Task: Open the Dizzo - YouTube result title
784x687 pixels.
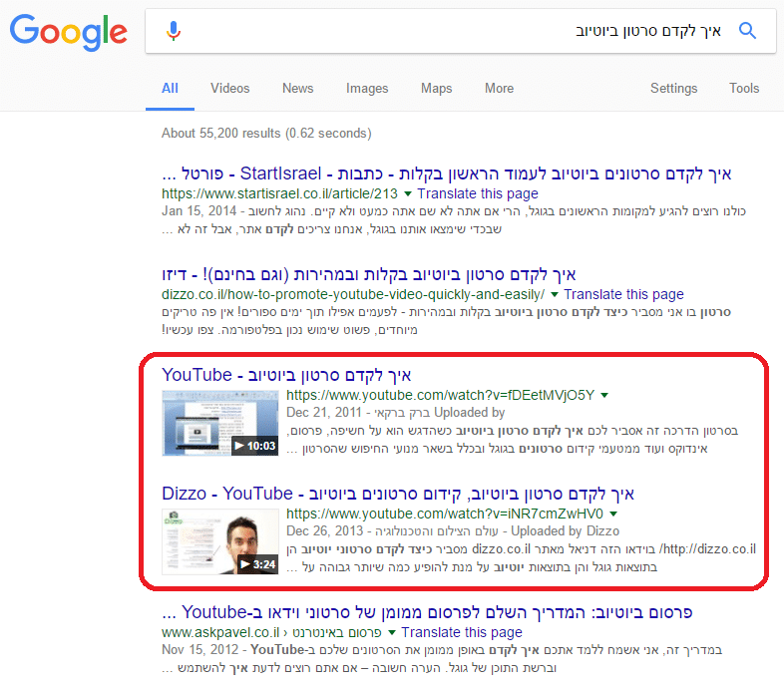Action: (x=398, y=494)
